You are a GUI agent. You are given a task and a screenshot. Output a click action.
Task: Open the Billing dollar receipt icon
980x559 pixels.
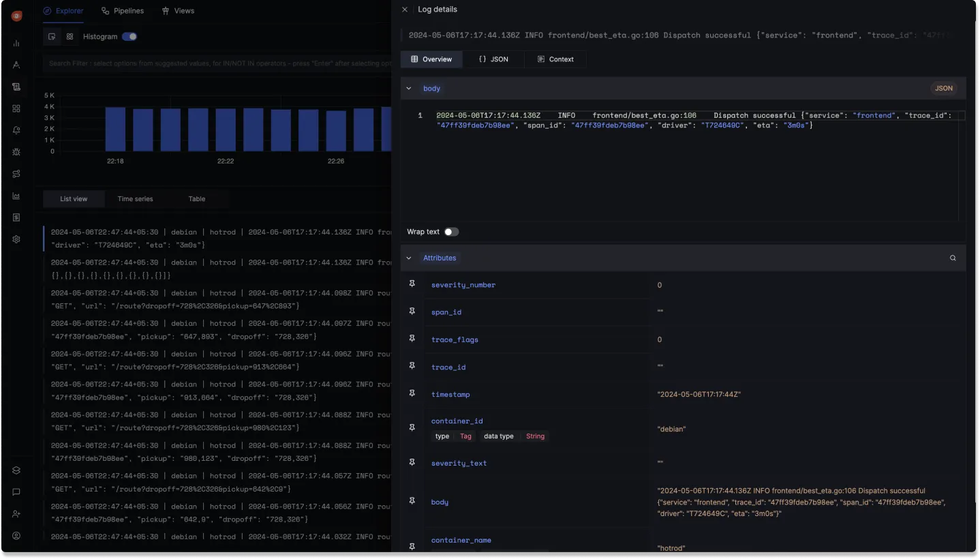coord(16,217)
